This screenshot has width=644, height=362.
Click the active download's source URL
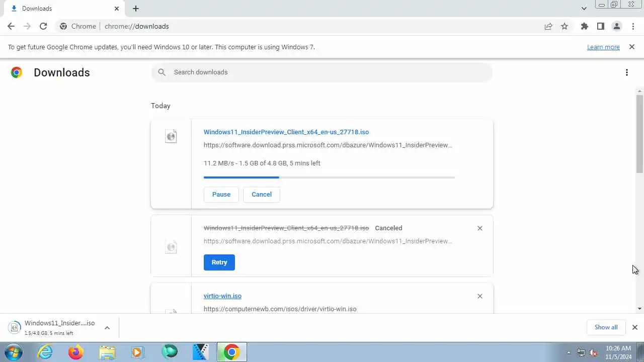(328, 145)
